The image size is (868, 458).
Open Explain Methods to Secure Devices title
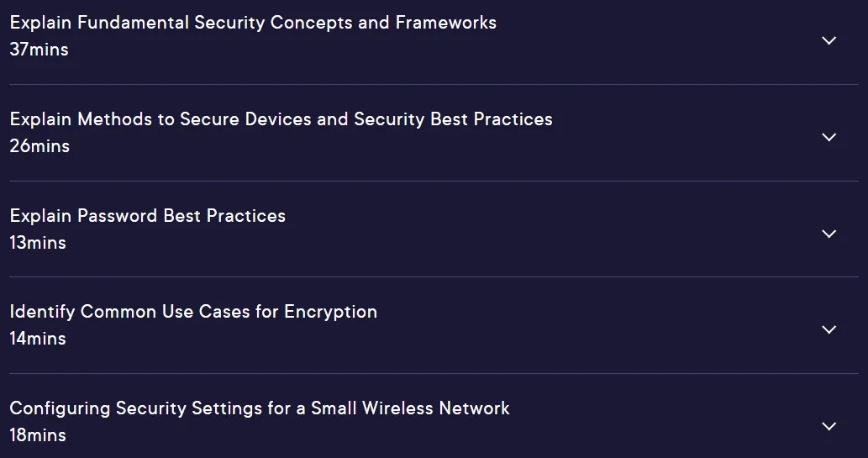281,119
